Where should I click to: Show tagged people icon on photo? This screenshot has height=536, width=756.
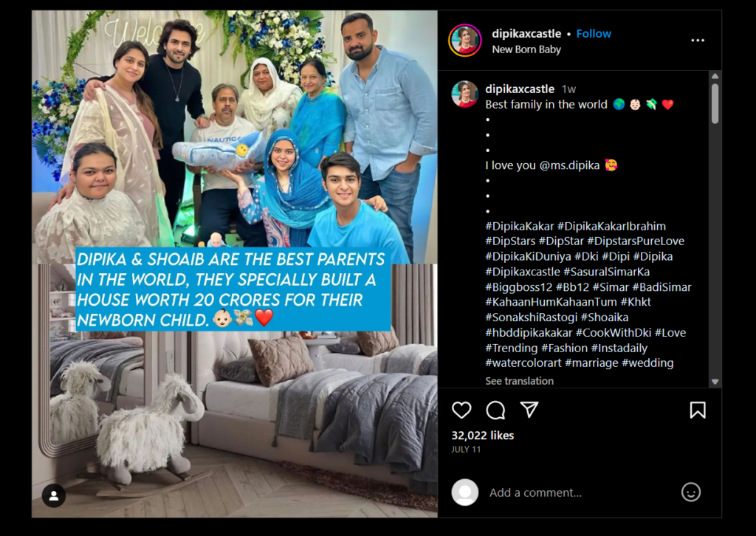[x=54, y=495]
